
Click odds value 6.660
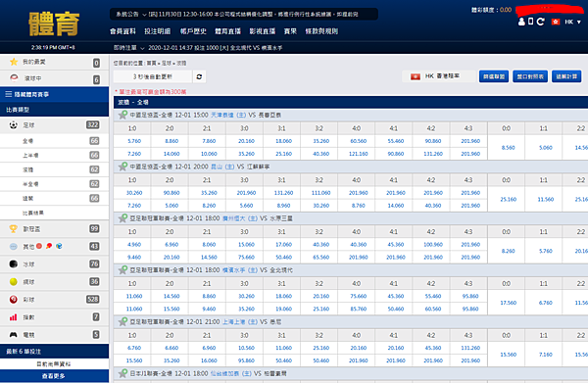click(x=171, y=348)
